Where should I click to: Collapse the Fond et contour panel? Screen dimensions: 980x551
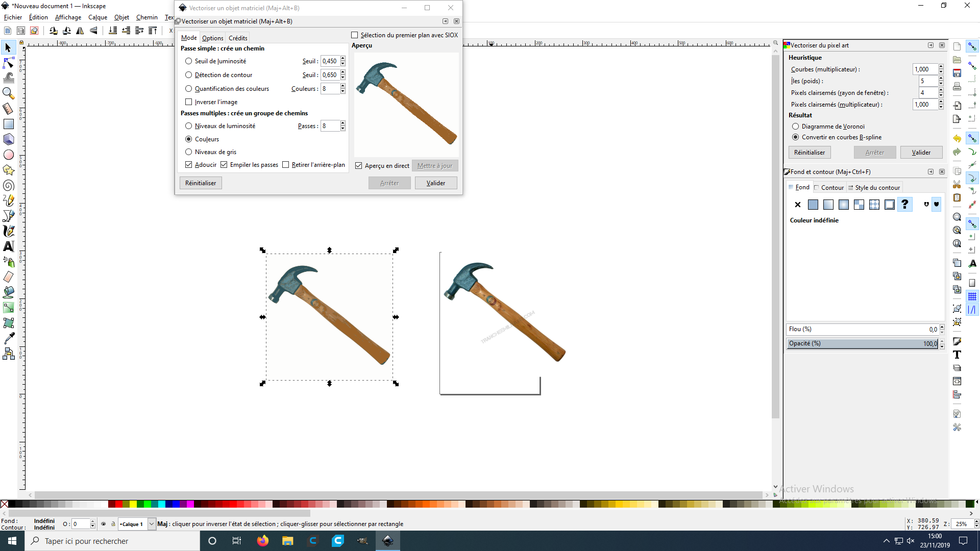pyautogui.click(x=930, y=172)
